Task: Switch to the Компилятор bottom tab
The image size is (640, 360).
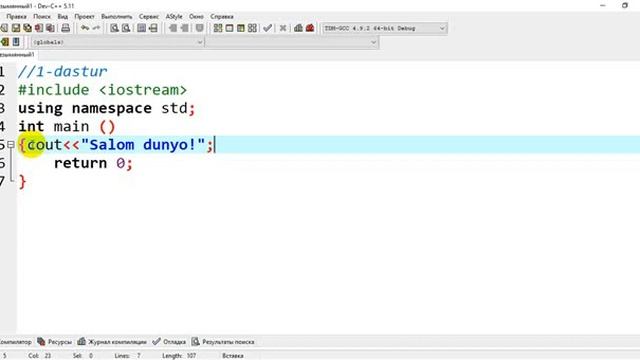Action: pyautogui.click(x=16, y=342)
